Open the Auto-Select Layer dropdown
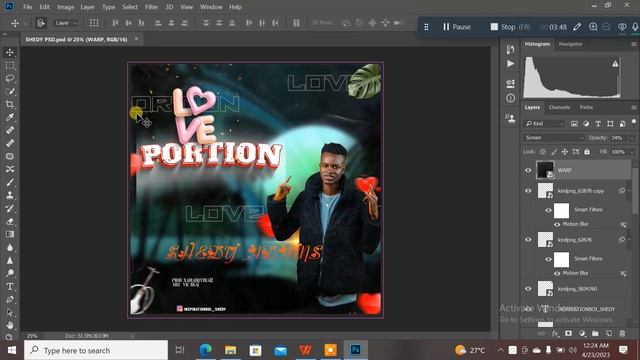Screen dimensions: 640x360 pos(66,23)
